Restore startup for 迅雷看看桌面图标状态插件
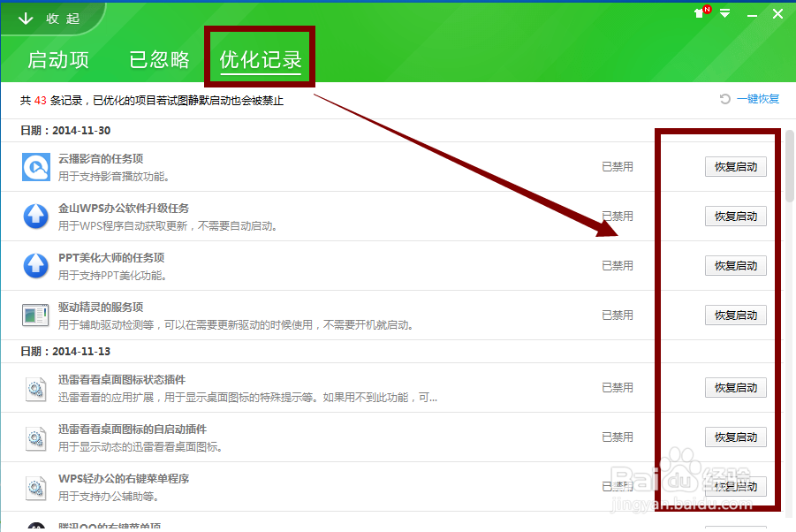Image resolution: width=796 pixels, height=532 pixels. 736,388
